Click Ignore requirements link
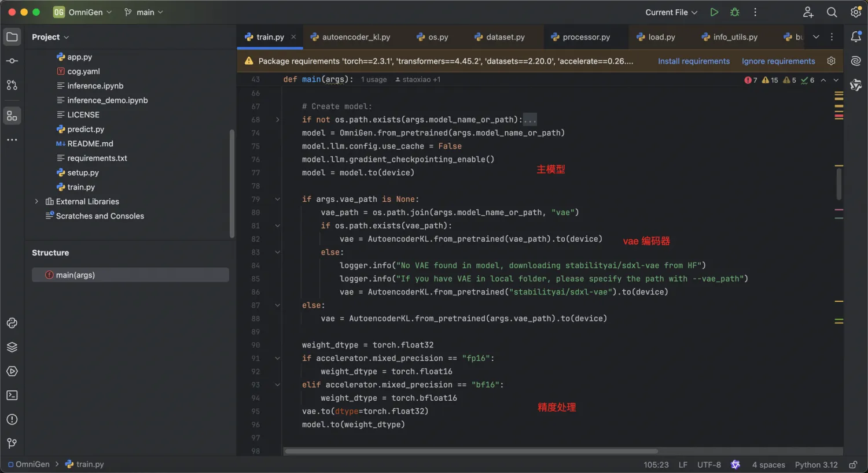 point(778,61)
